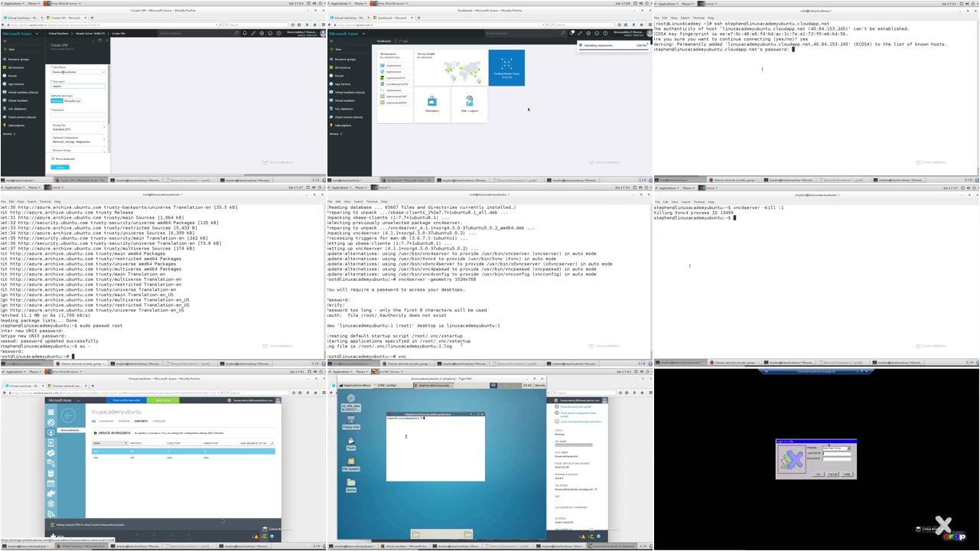Open Resource groups in Create VM window sidebar
980x551 pixels.
click(17, 59)
